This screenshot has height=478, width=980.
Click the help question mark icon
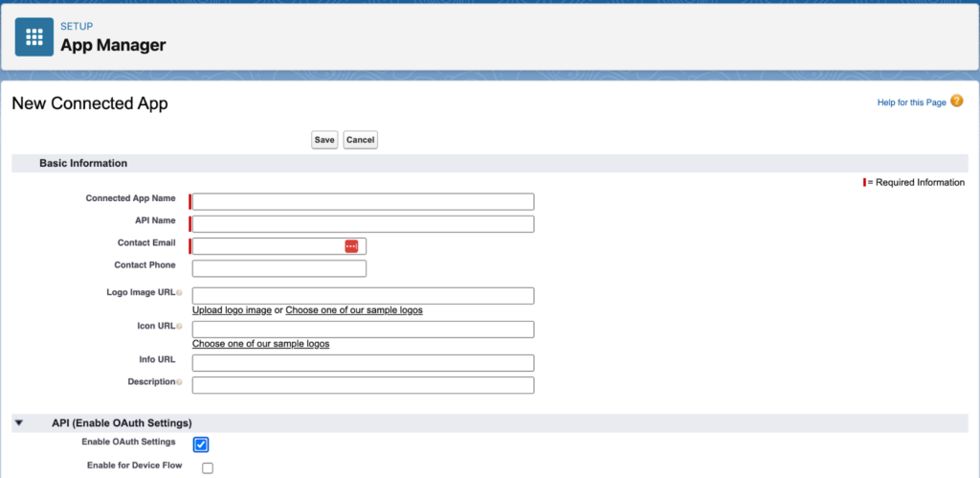coord(956,102)
